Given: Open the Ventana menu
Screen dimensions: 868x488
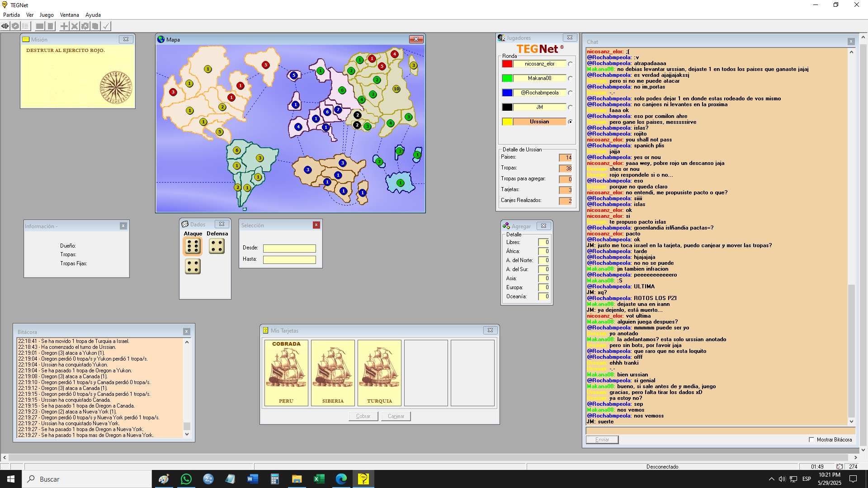Looking at the screenshot, I should [70, 15].
